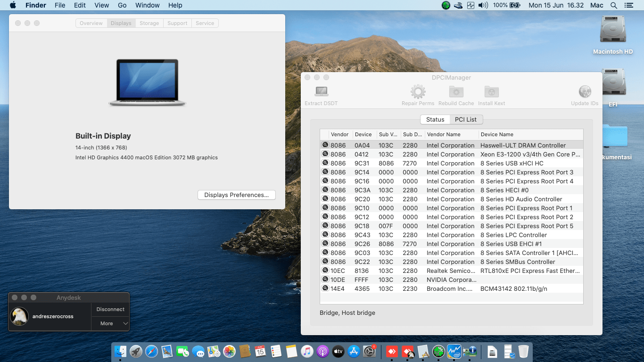Open App Store from the Dock
Viewport: 644px width, 362px height.
[354, 351]
